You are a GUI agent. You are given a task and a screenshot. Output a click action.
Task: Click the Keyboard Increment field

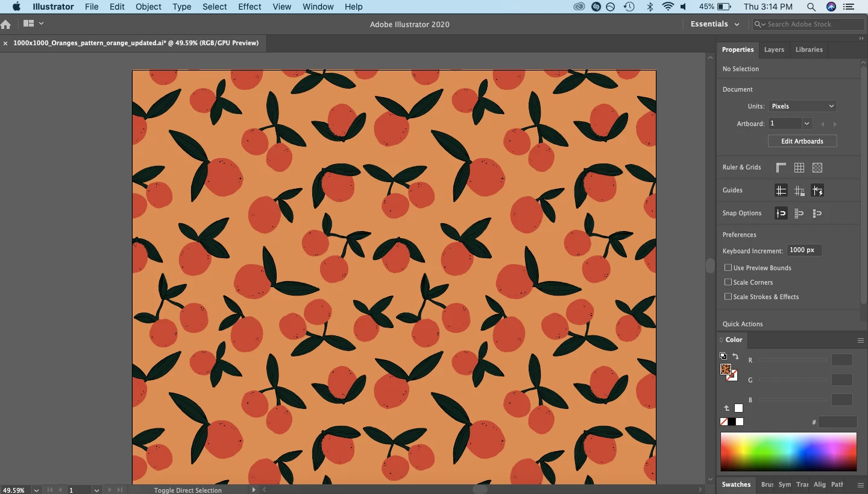804,250
